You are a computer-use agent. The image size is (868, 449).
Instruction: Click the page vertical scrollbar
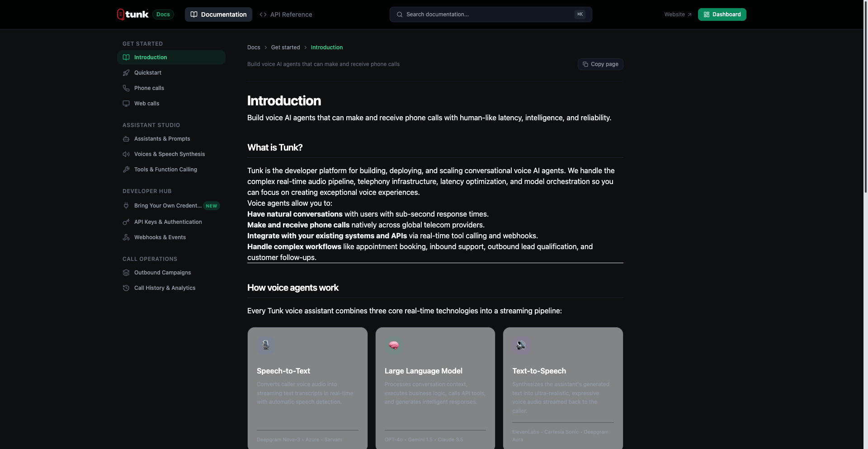[865, 97]
